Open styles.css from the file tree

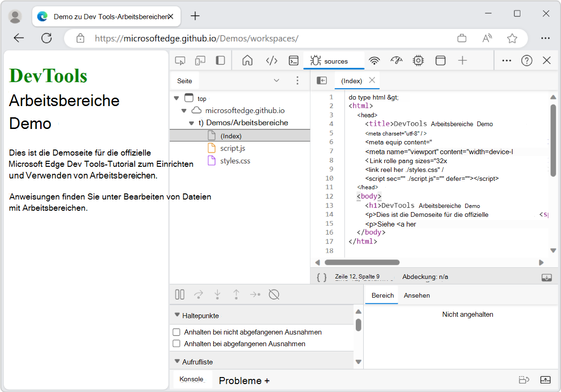click(234, 161)
